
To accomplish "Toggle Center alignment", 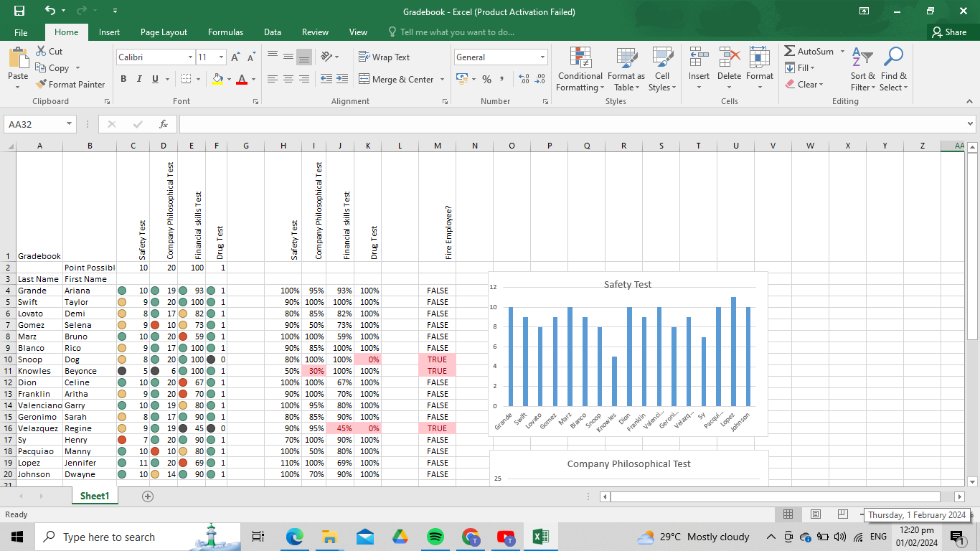I will [x=288, y=79].
